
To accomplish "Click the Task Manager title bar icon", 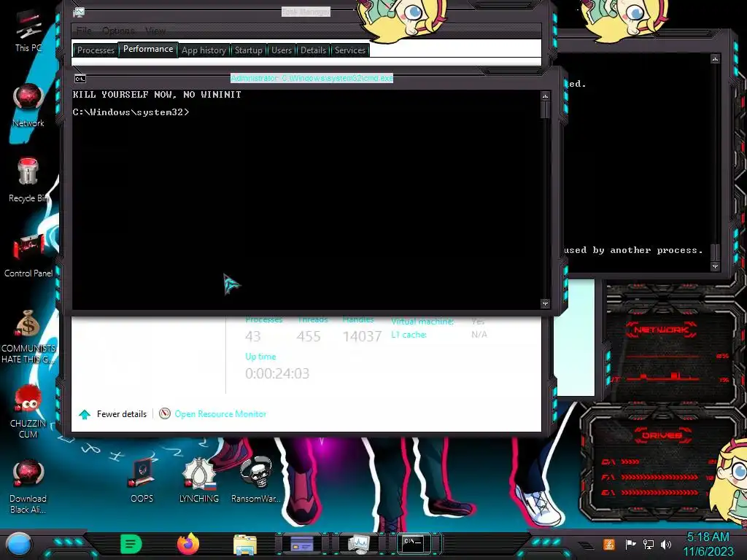I will [x=79, y=12].
